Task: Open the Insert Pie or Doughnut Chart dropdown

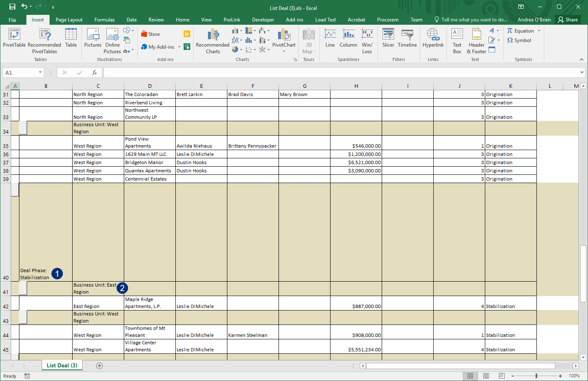Action: (x=237, y=49)
